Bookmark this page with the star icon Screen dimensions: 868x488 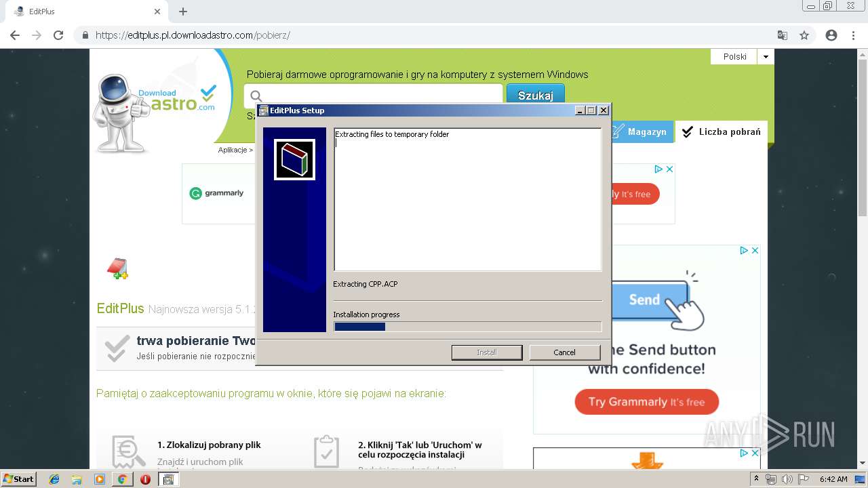(x=804, y=35)
